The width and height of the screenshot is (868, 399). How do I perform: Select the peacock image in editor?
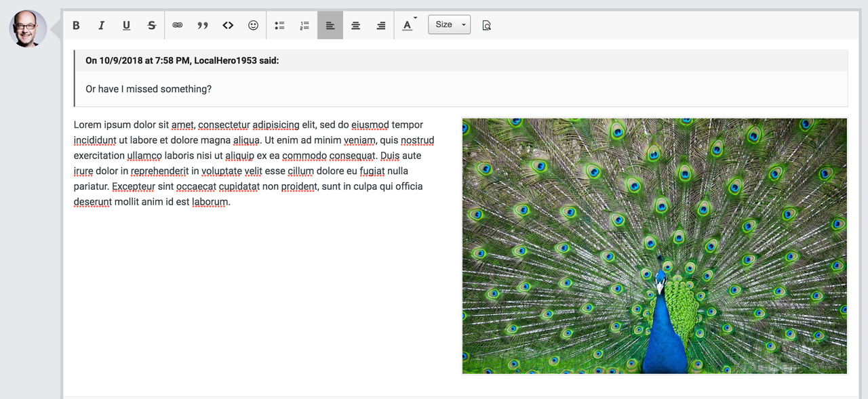tap(654, 246)
